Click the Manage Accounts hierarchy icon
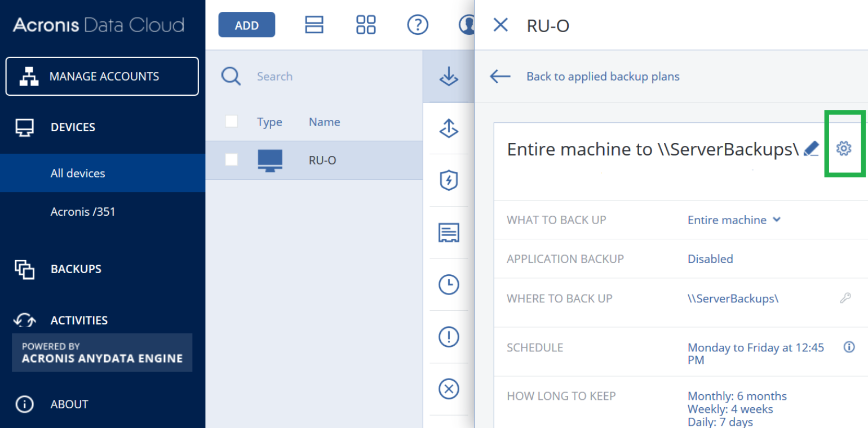Viewport: 868px width, 428px height. point(29,77)
